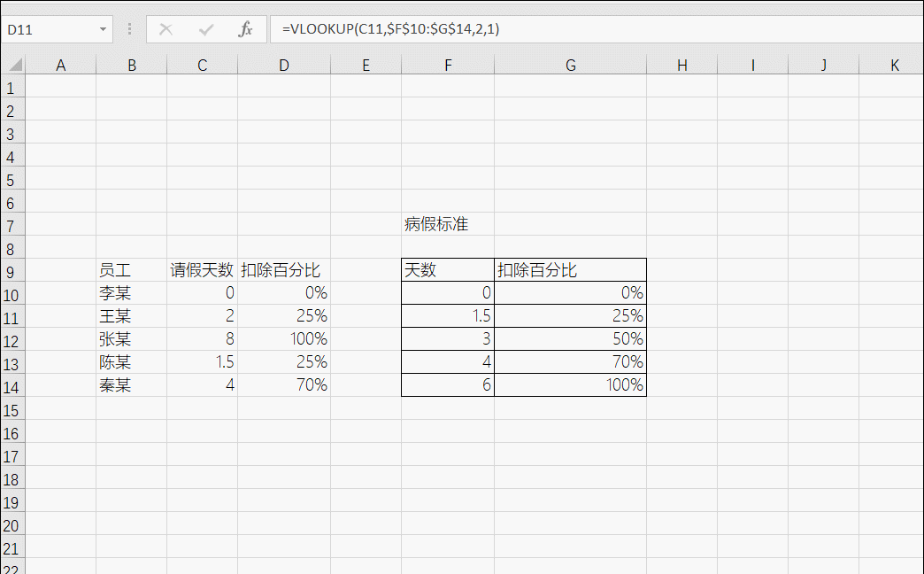Click the 扣除百分比 header in column G
924x574 pixels.
(571, 270)
